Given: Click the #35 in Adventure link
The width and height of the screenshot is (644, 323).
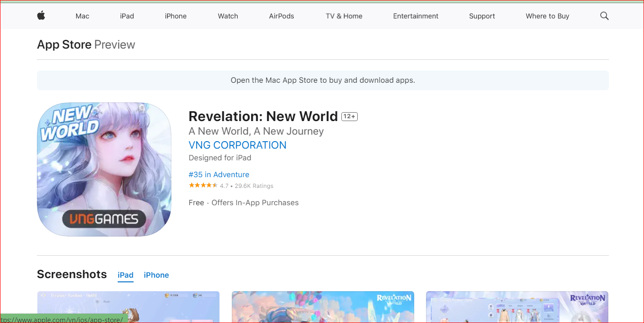Looking at the screenshot, I should click(x=219, y=174).
